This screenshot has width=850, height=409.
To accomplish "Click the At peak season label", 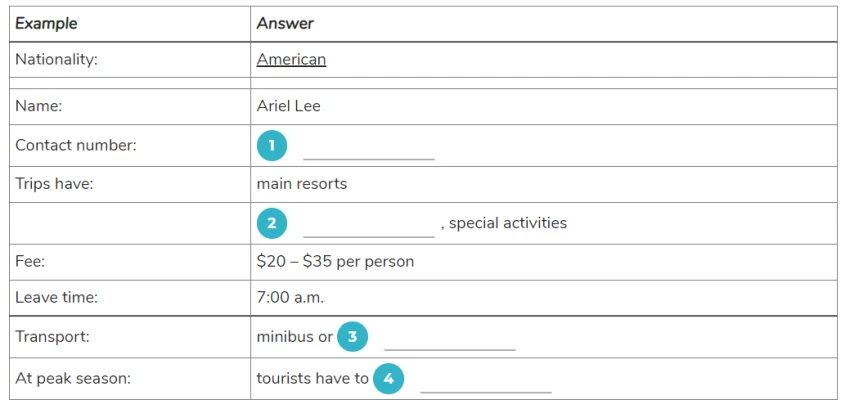I will [x=73, y=378].
